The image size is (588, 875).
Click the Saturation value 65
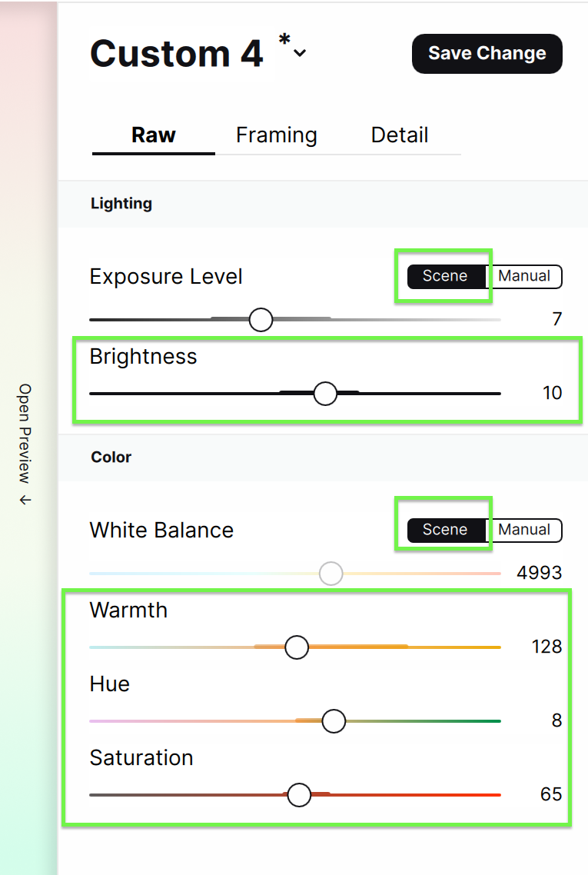click(550, 794)
